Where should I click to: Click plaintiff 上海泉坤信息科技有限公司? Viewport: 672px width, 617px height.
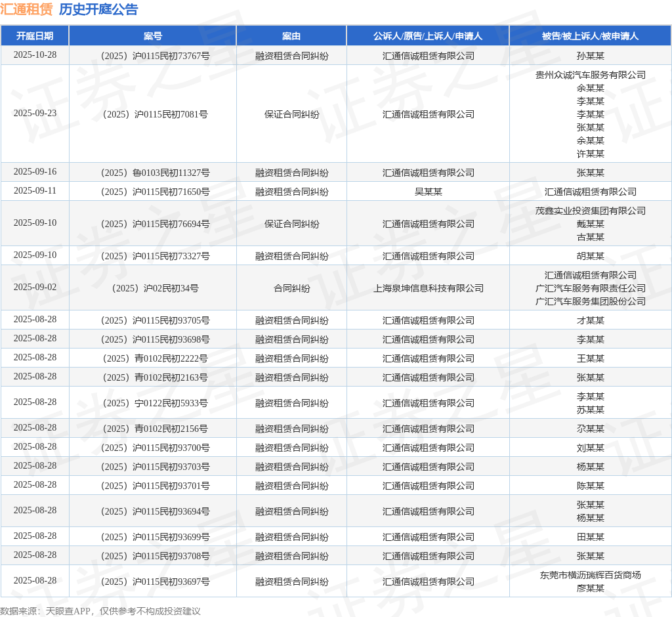tap(428, 288)
